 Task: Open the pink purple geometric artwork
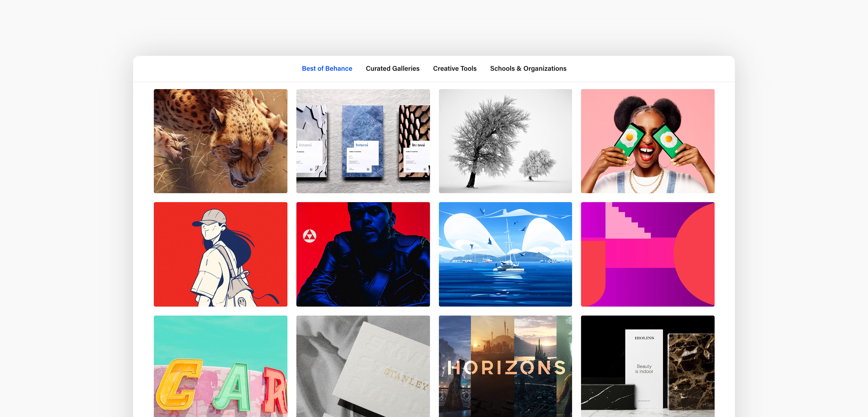pyautogui.click(x=647, y=254)
